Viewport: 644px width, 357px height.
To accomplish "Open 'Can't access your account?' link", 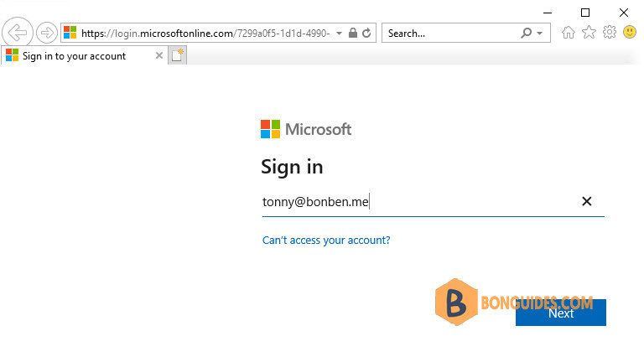I will (x=326, y=240).
